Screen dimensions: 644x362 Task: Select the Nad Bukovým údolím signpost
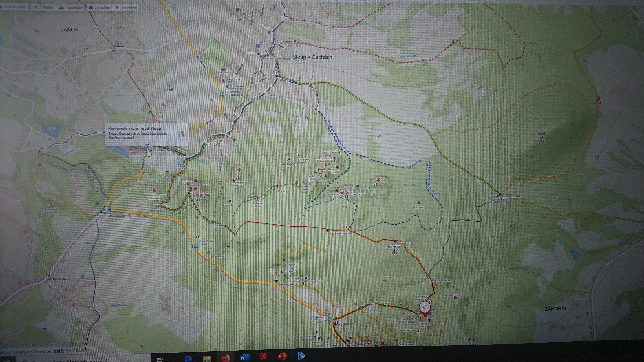click(x=327, y=230)
